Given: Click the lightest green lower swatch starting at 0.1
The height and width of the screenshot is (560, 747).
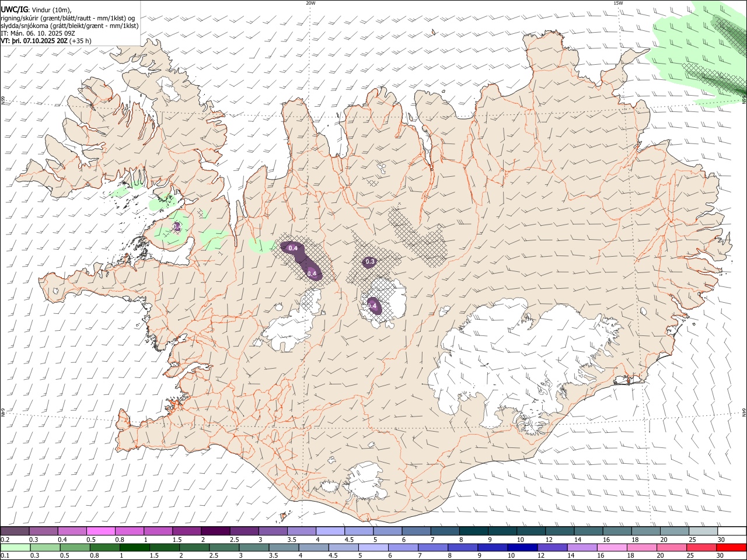Looking at the screenshot, I should (15, 547).
